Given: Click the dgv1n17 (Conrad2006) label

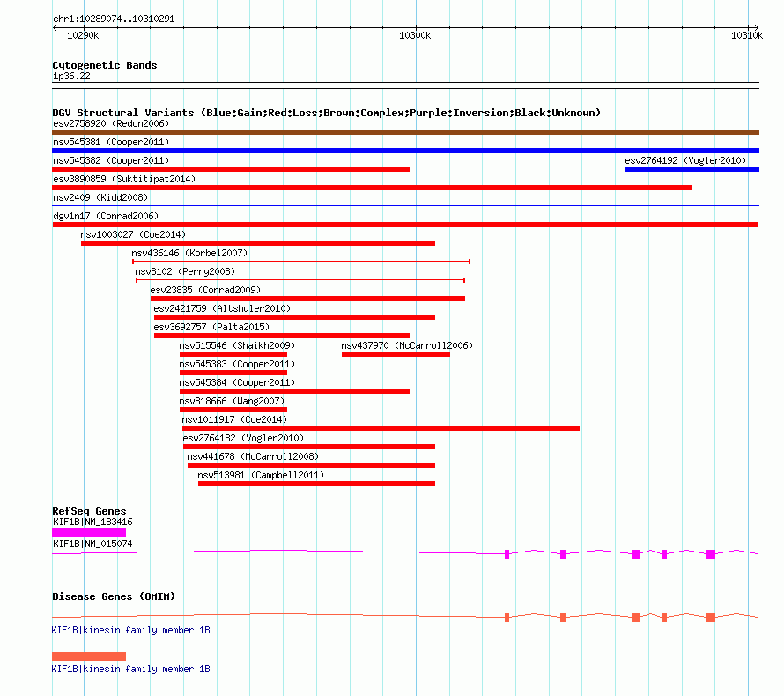Looking at the screenshot, I should 106,216.
